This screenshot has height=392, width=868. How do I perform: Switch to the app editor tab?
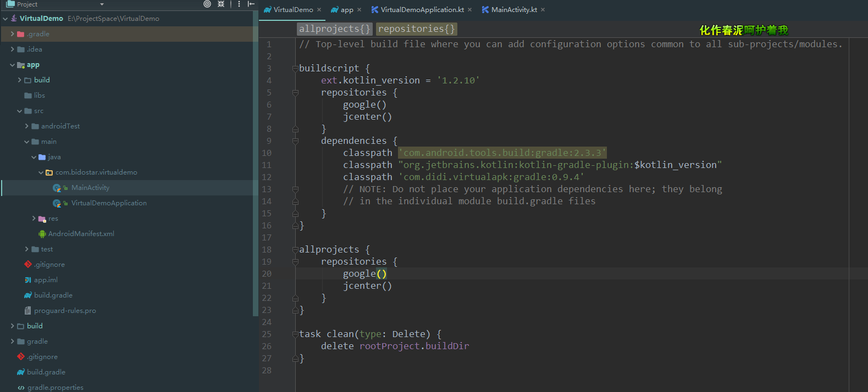click(x=347, y=10)
